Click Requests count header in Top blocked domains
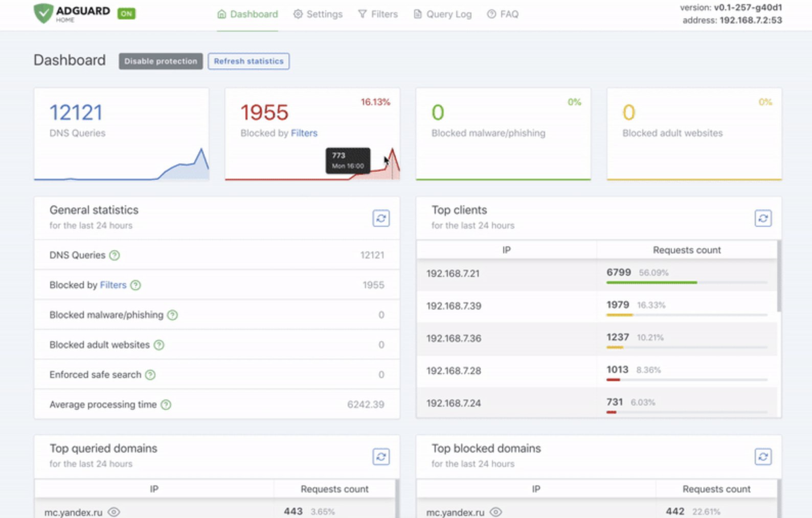 (x=716, y=489)
